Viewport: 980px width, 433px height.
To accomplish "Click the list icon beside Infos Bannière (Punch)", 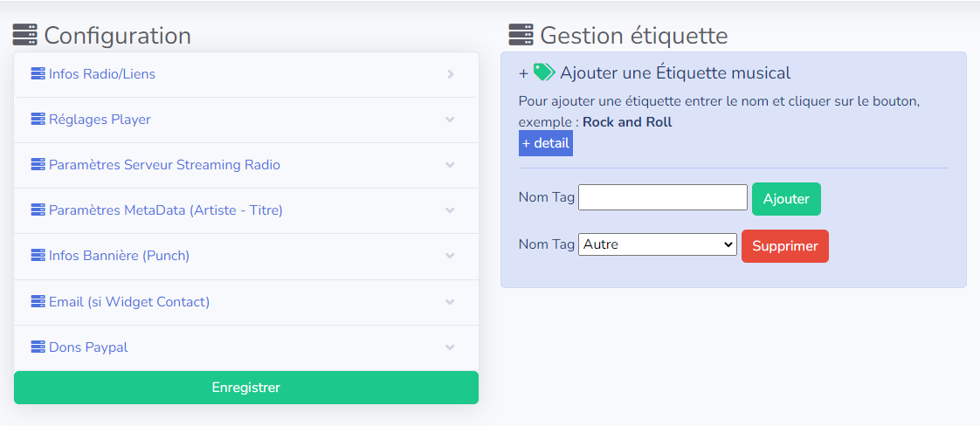I will (38, 256).
